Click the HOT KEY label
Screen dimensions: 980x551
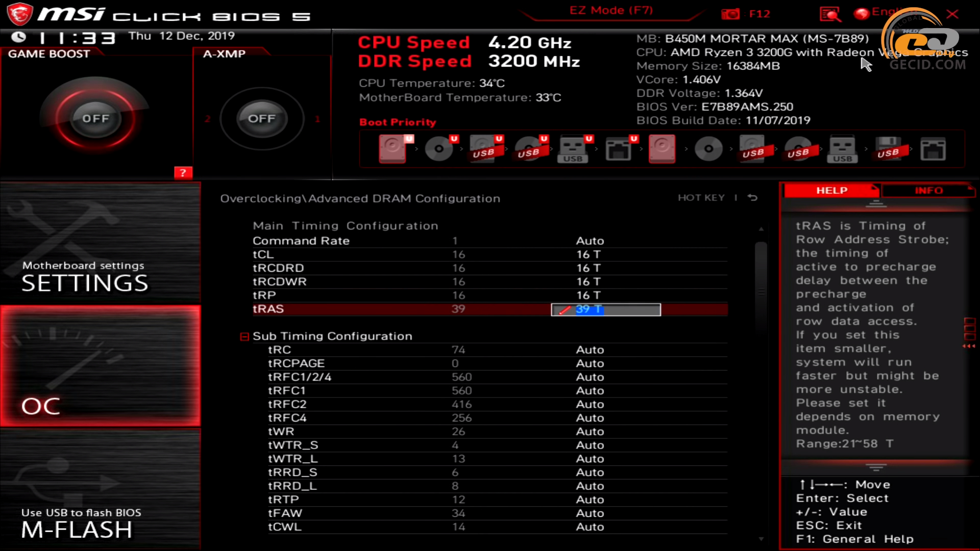coord(701,198)
